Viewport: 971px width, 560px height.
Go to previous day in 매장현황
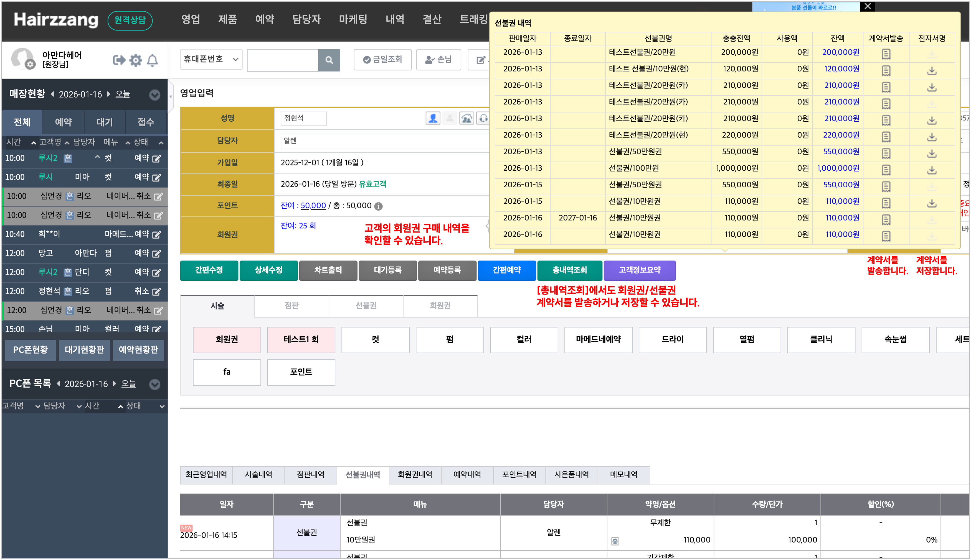coord(52,94)
